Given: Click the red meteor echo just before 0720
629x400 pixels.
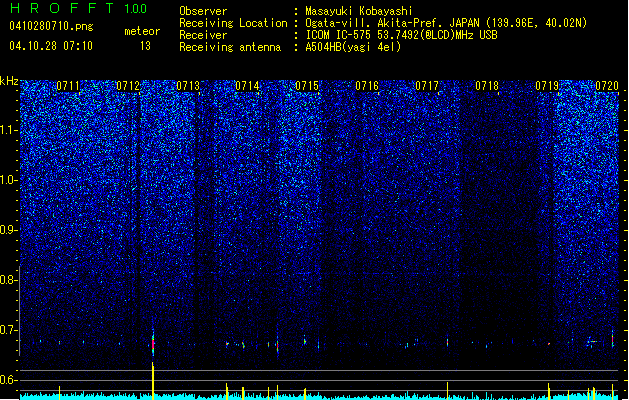Looking at the screenshot, I should (613, 340).
